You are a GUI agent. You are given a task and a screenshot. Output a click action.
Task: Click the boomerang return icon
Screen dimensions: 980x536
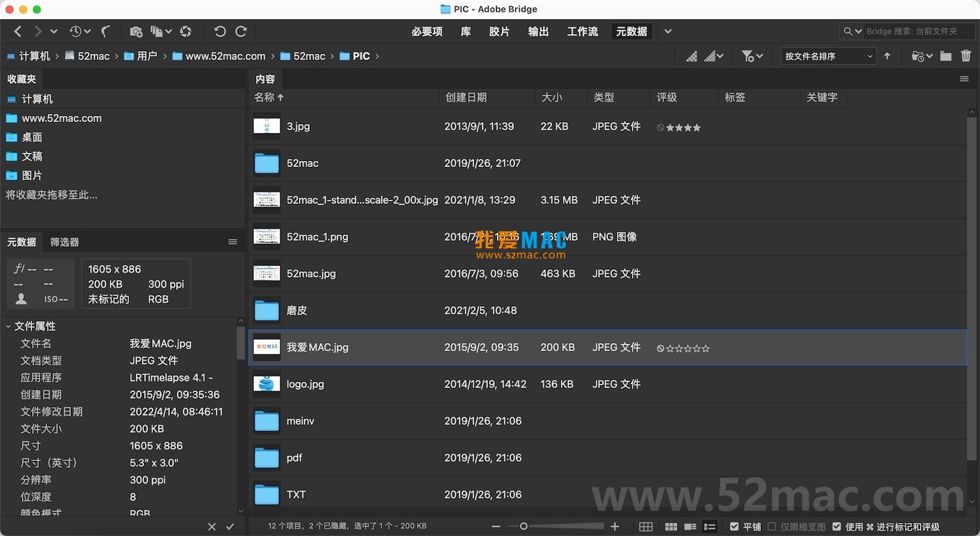[106, 31]
